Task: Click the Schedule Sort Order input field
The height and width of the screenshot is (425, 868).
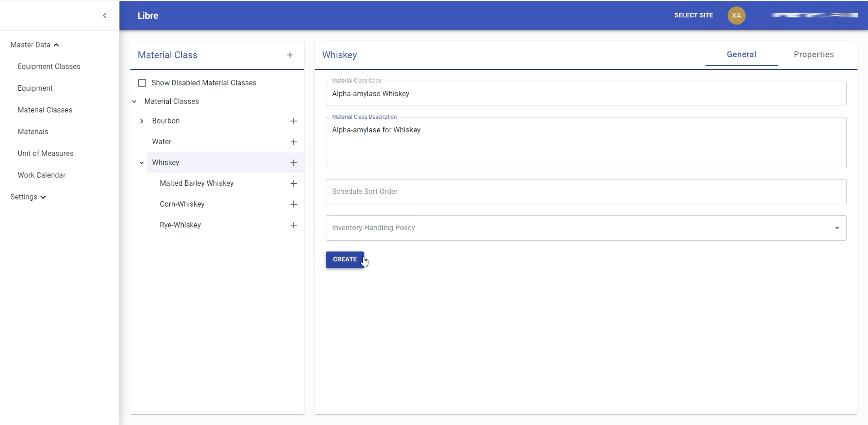Action: 586,191
